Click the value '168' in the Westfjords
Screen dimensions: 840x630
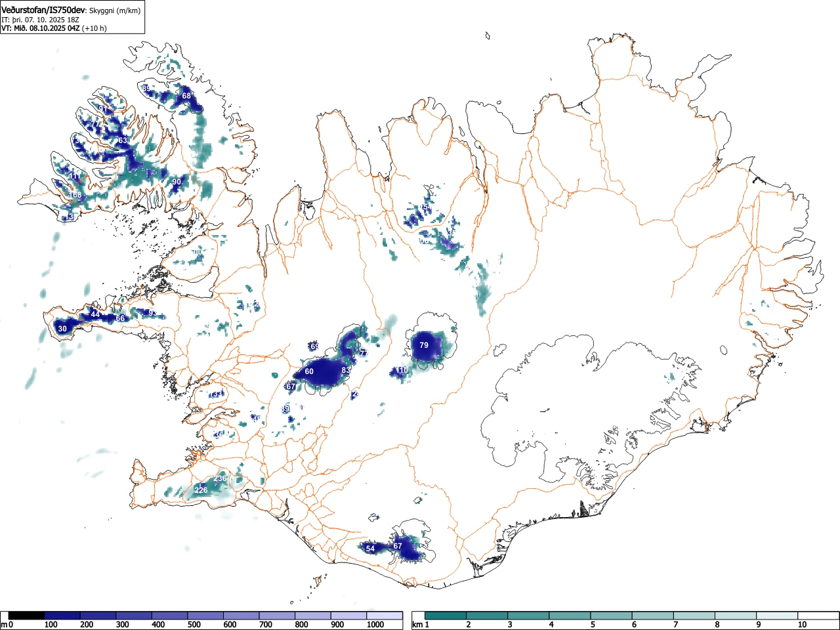tap(75, 195)
